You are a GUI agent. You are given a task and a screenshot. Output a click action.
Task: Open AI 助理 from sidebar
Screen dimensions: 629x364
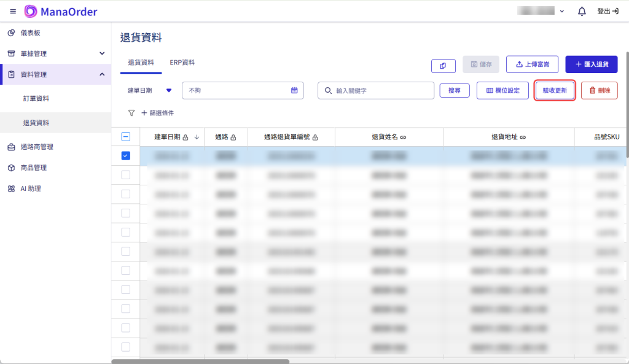pos(31,188)
